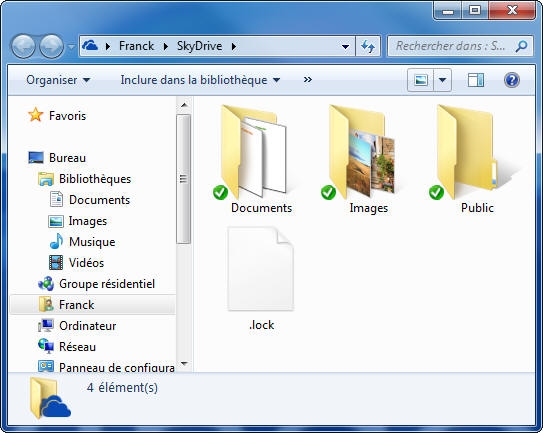Select the Images folder with photos
Viewport: 543px width, 433px height.
[x=360, y=152]
